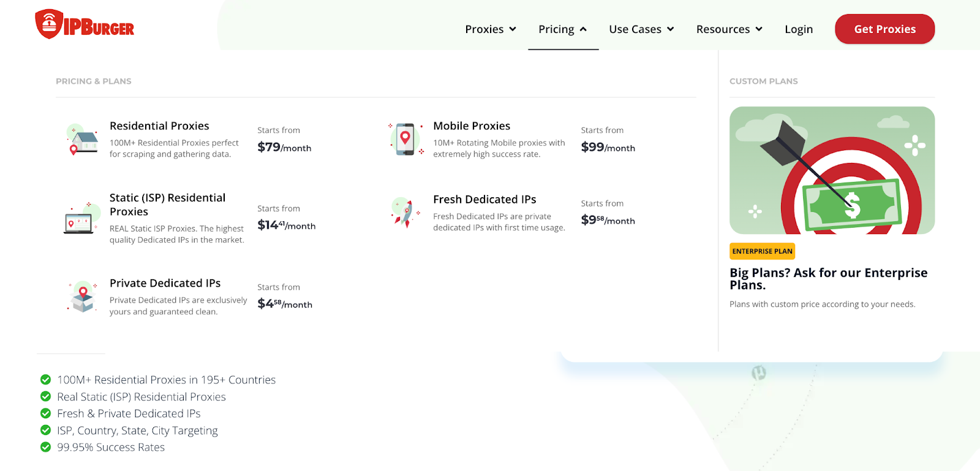Click the Private Dedicated IPs box icon
Image resolution: width=980 pixels, height=471 pixels.
pos(83,296)
